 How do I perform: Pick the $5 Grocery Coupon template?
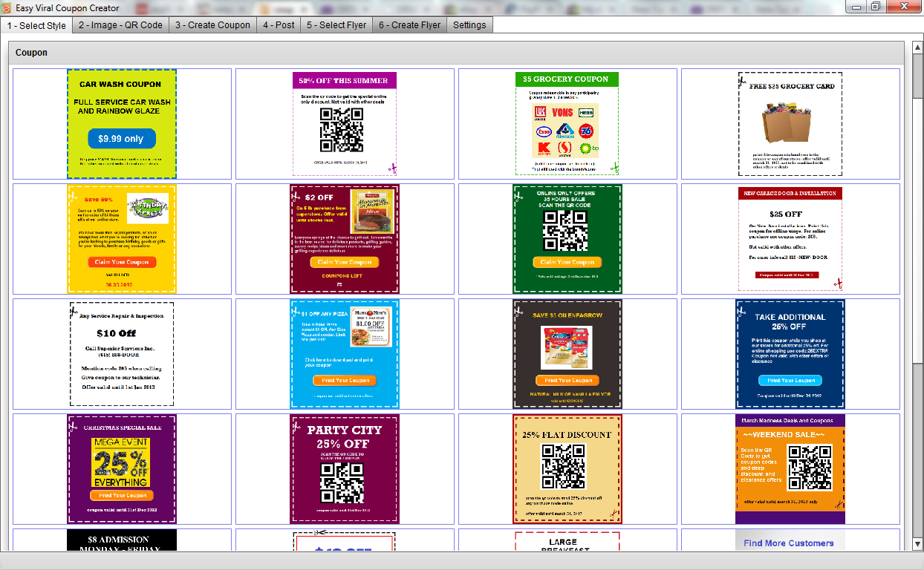click(567, 124)
